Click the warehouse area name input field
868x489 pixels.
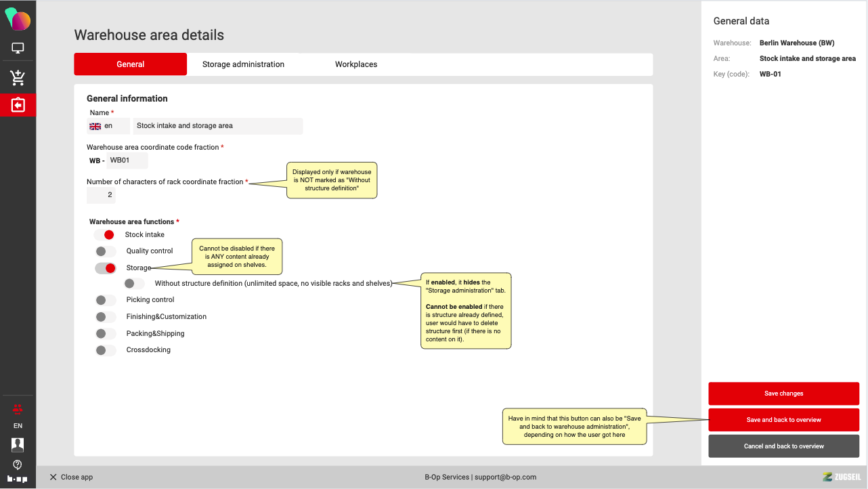point(217,126)
